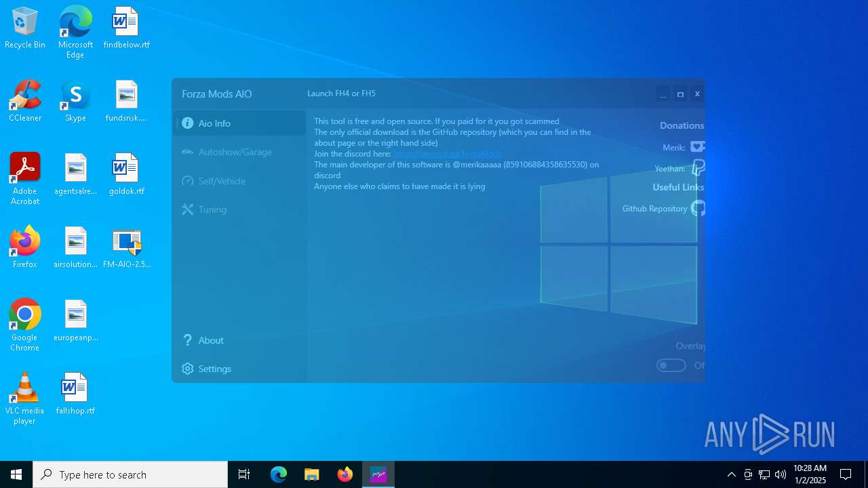Select the Recycle Bin desktop icon

pos(25,28)
